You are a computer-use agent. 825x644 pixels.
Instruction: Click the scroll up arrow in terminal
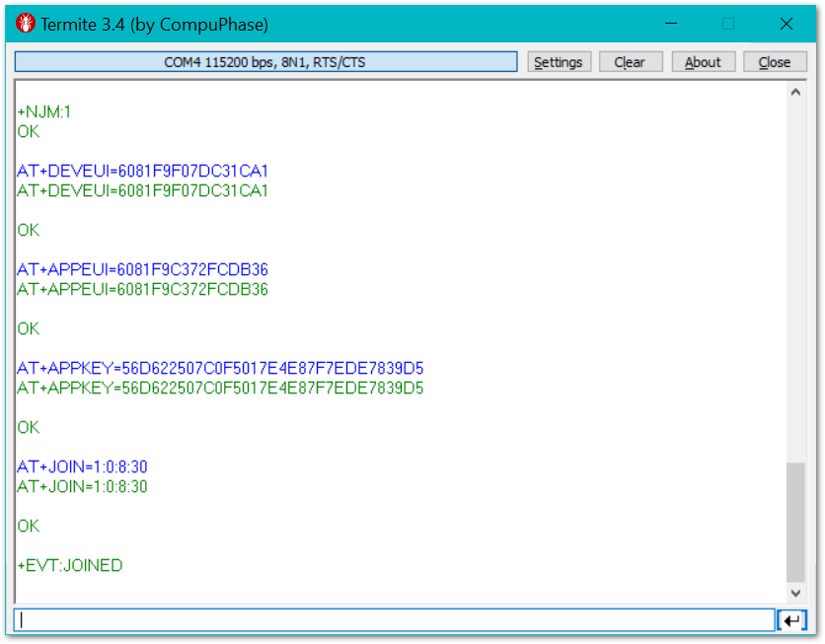click(x=795, y=93)
